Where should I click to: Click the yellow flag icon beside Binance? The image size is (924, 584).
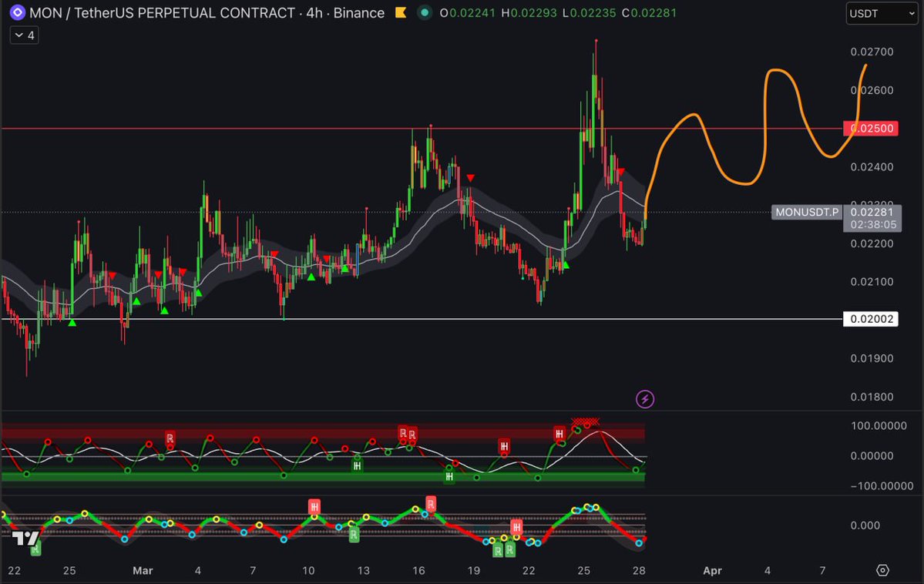click(x=401, y=12)
